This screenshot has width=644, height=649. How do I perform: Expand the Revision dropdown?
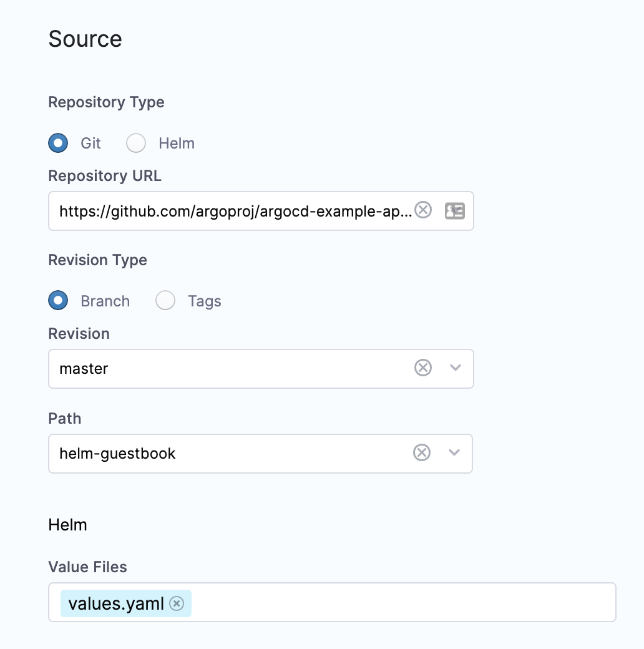[x=454, y=368]
